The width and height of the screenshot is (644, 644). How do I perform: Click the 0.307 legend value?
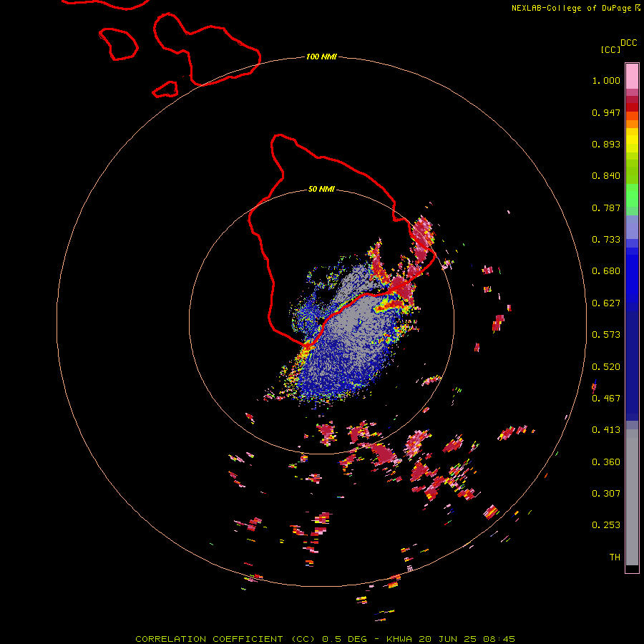(606, 494)
